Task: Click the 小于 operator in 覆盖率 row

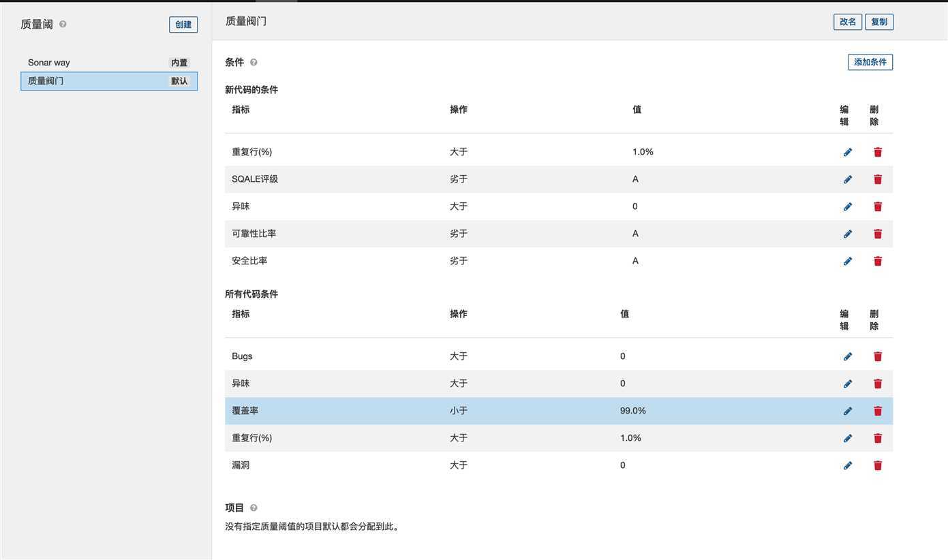Action: 459,411
